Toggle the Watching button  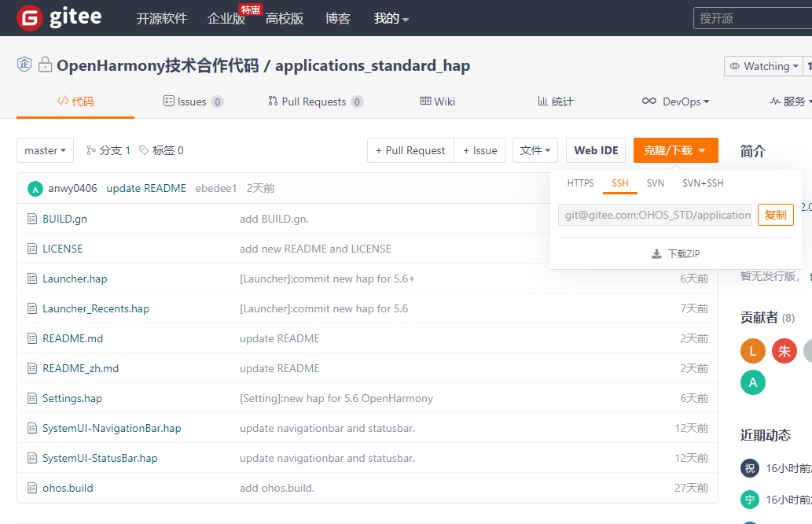click(x=764, y=66)
